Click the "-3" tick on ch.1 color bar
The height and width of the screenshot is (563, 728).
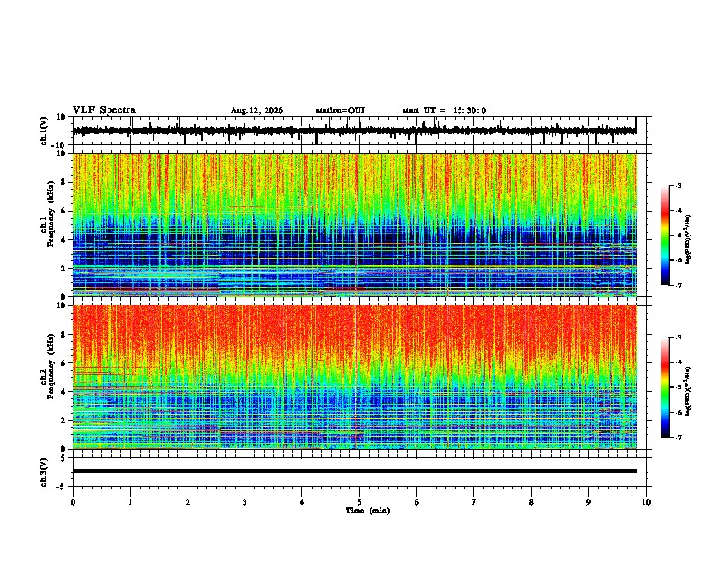[677, 185]
